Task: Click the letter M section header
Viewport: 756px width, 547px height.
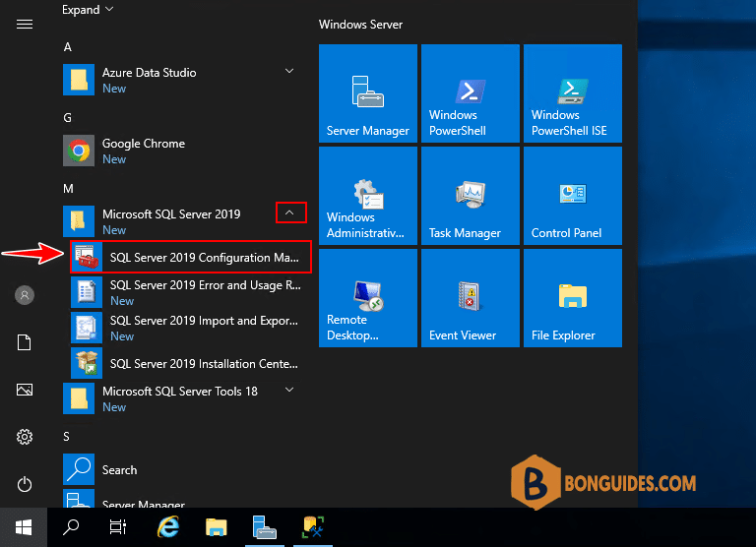Action: click(x=69, y=189)
